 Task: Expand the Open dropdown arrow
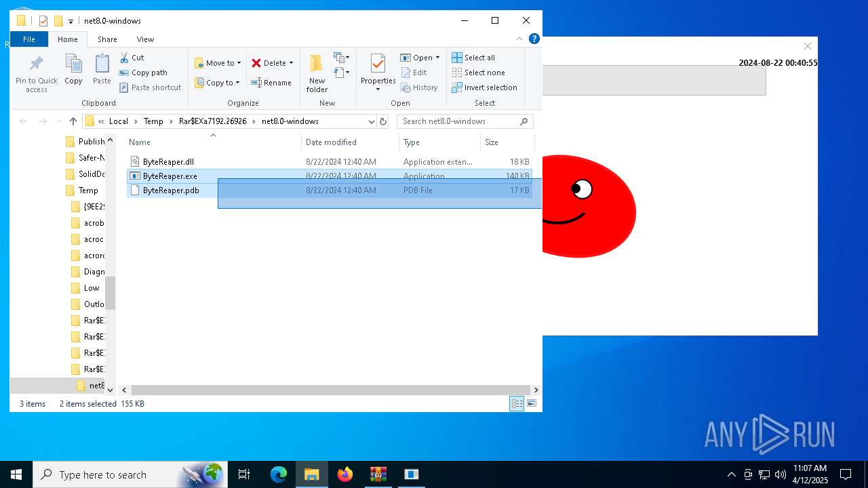coord(437,58)
